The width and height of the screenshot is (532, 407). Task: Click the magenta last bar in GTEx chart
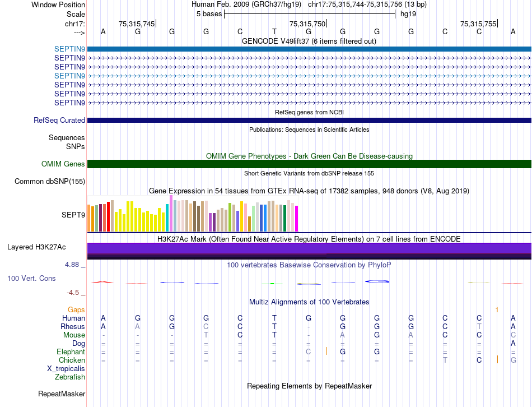coord(297,219)
